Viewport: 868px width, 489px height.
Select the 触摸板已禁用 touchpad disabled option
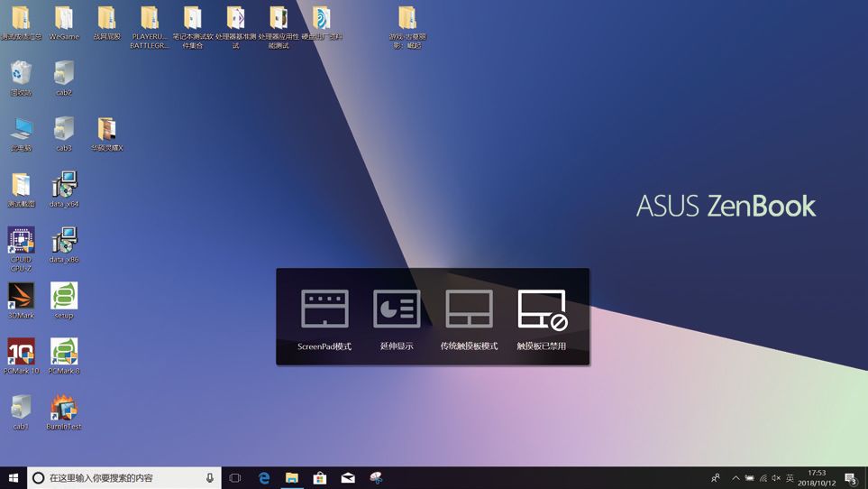click(x=542, y=319)
